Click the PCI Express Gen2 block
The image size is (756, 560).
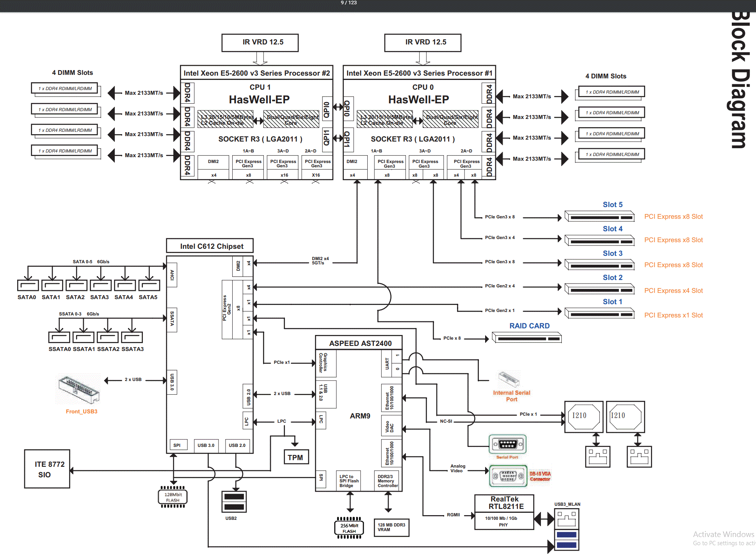click(x=227, y=309)
